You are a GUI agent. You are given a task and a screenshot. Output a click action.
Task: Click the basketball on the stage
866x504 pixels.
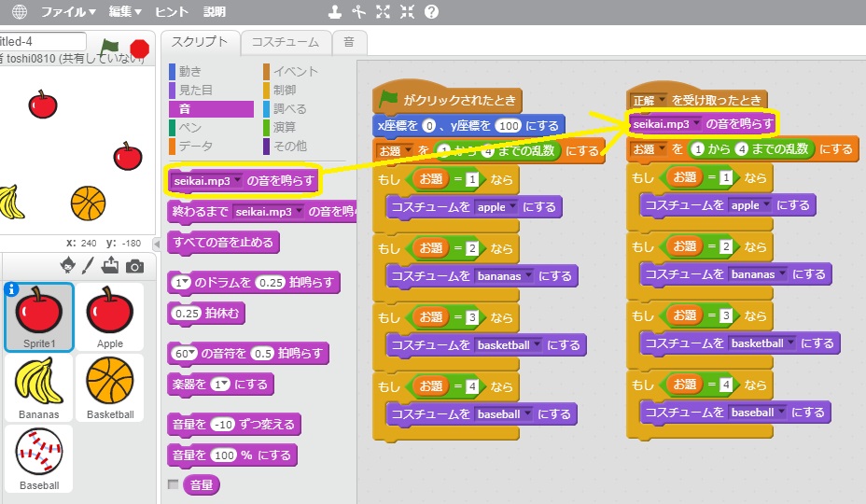pos(88,203)
